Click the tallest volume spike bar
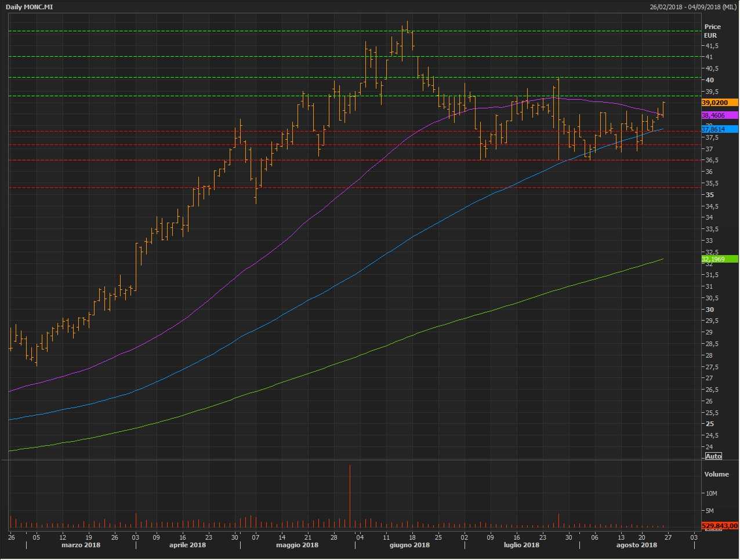This screenshot has height=560, width=740. point(350,493)
